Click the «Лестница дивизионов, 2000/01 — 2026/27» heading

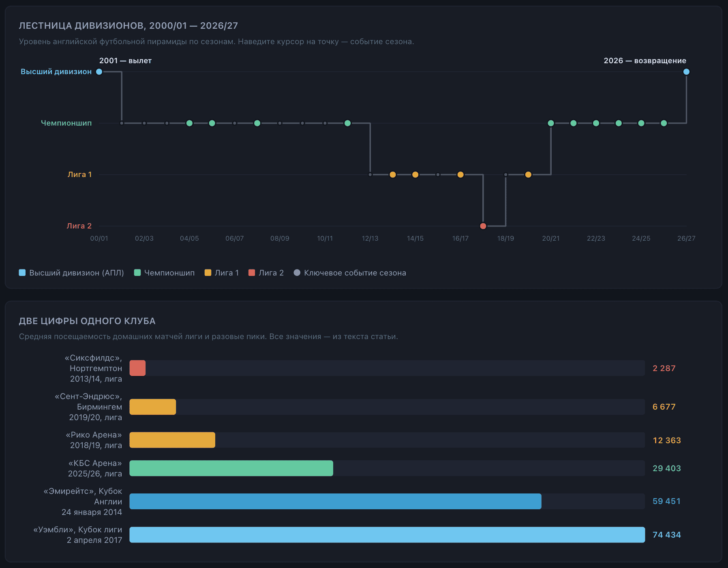pos(128,26)
